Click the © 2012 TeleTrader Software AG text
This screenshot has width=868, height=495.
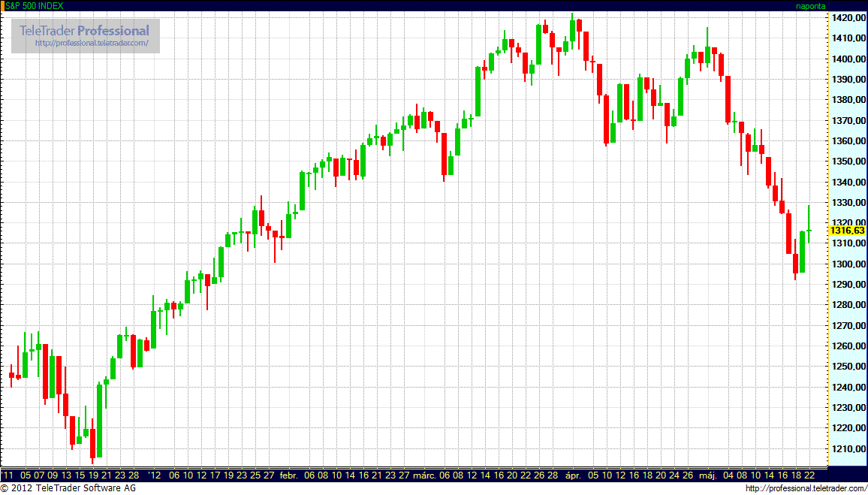click(68, 488)
